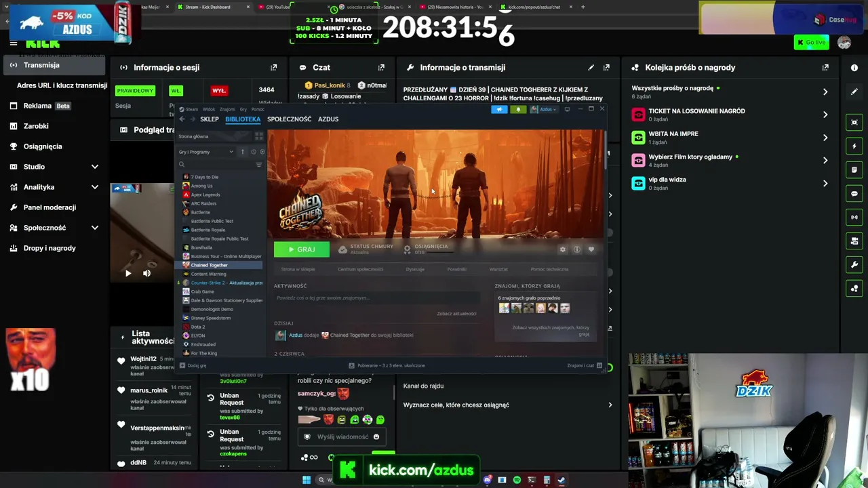The image size is (868, 488).
Task: Edit stream info with pencil icon
Action: tap(591, 68)
